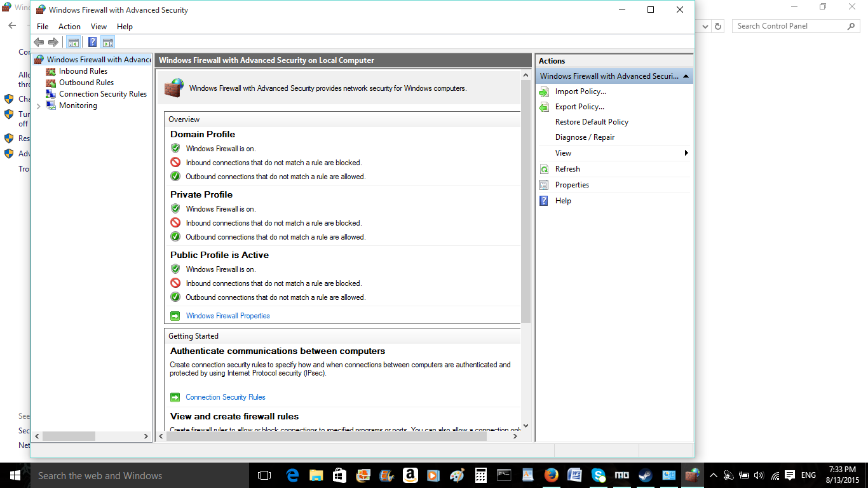
Task: Toggle Show/Hide Action Pane toolbar icon
Action: (x=107, y=43)
